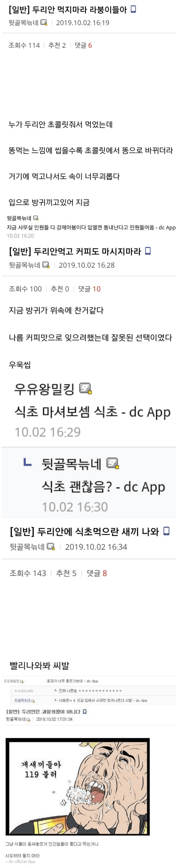
Task: Click reply arrow before '식초 괜찮음?' comment
Action: 27,463
